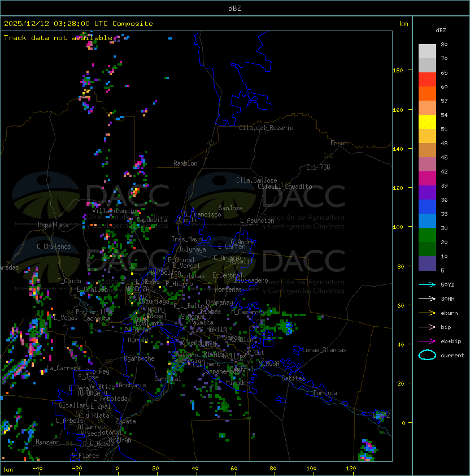Viewport: 470px width, 476px height.
Task: Click the 'Tres_Mayo' map label
Action: (186, 239)
